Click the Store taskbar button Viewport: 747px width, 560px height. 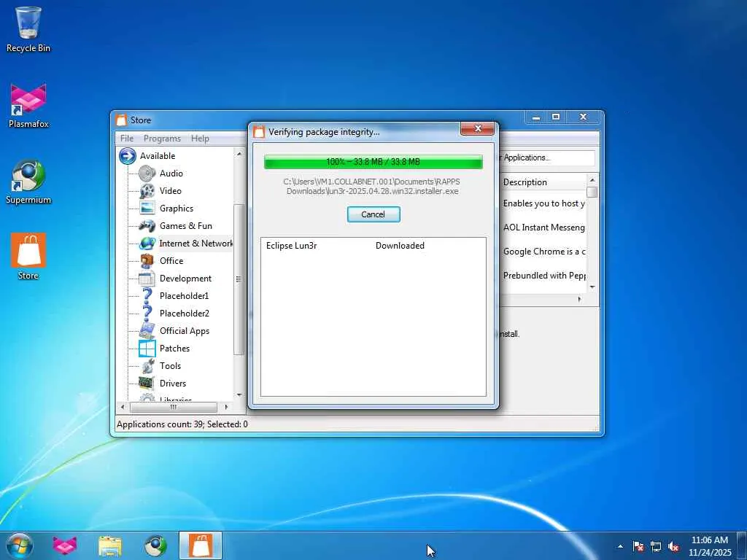201,545
